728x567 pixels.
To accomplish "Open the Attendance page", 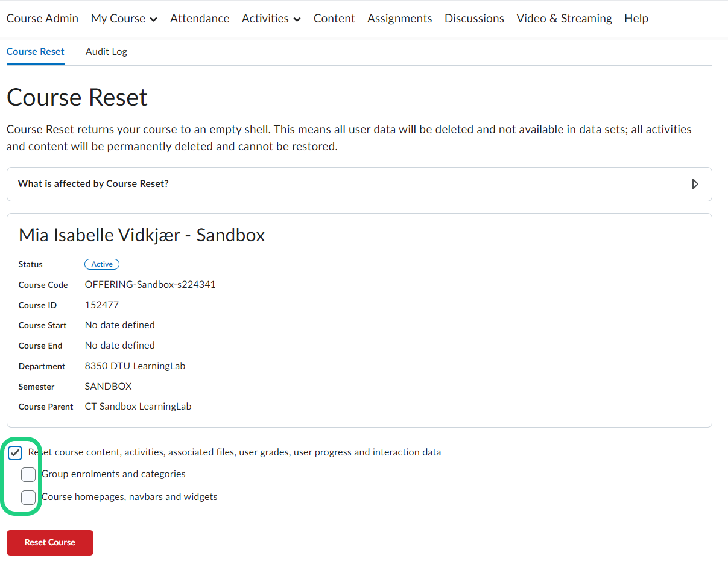I will coord(200,19).
